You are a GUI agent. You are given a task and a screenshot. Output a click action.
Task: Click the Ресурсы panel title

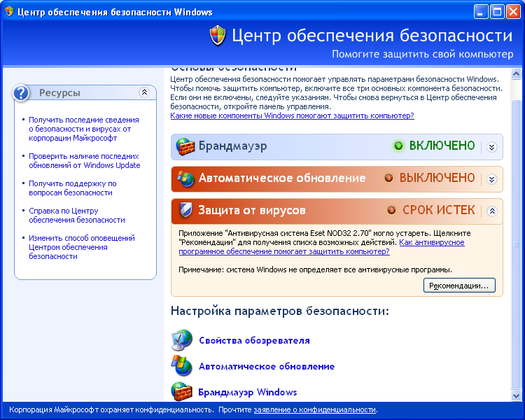tap(59, 93)
